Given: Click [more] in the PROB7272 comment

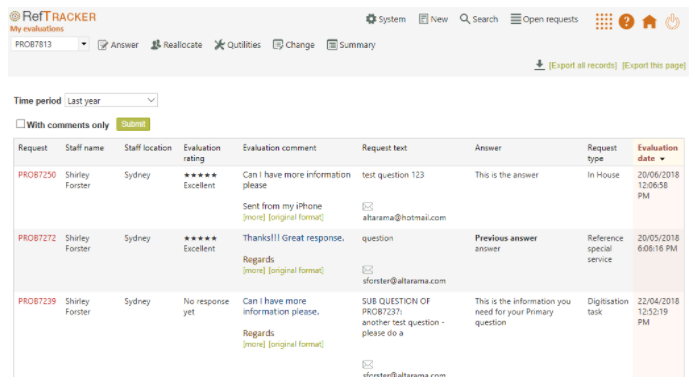Looking at the screenshot, I should coord(254,270).
